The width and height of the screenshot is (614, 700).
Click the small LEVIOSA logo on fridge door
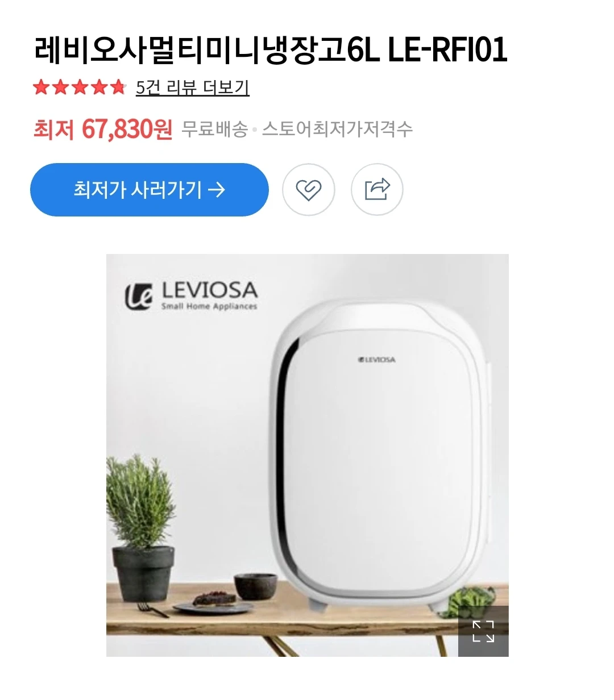pos(376,359)
